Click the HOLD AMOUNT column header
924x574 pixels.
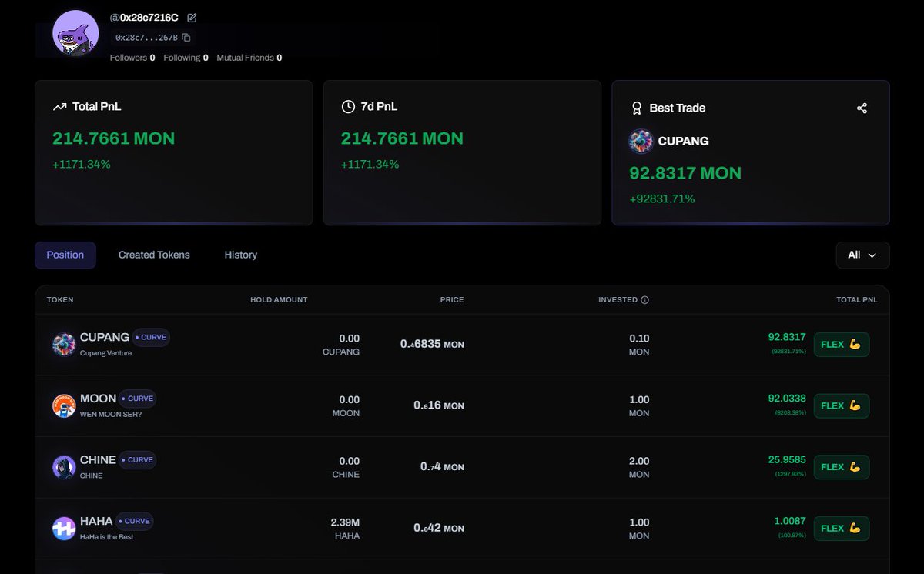click(279, 300)
